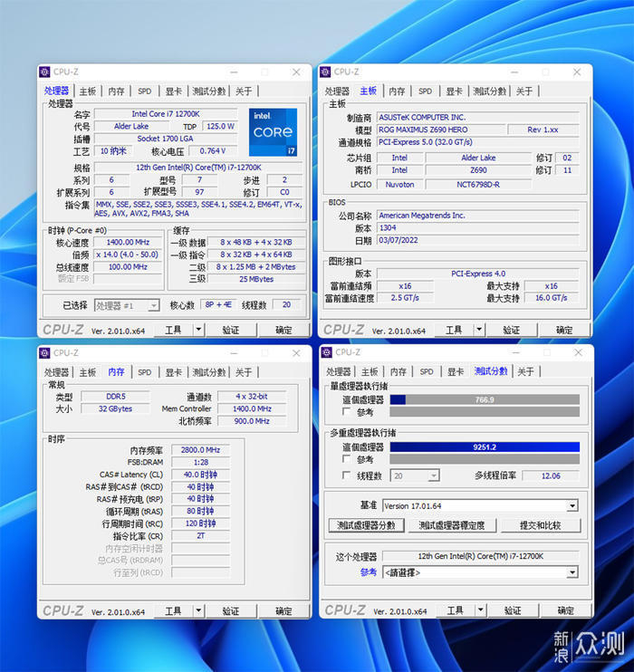Click the CPU-Z app icon in the memory window title bar
The height and width of the screenshot is (672, 634).
click(45, 352)
